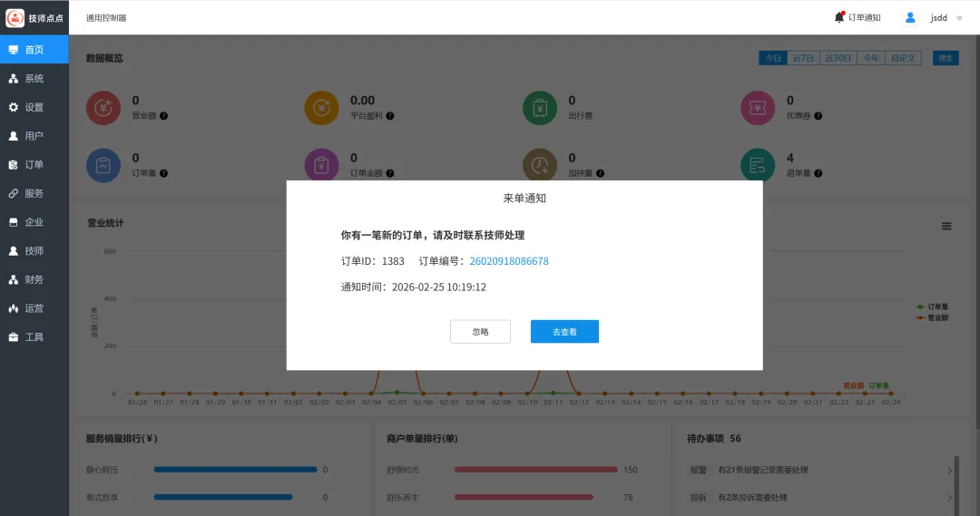The height and width of the screenshot is (516, 980).
Task: Dismiss the notification with 忽略
Action: pos(480,332)
